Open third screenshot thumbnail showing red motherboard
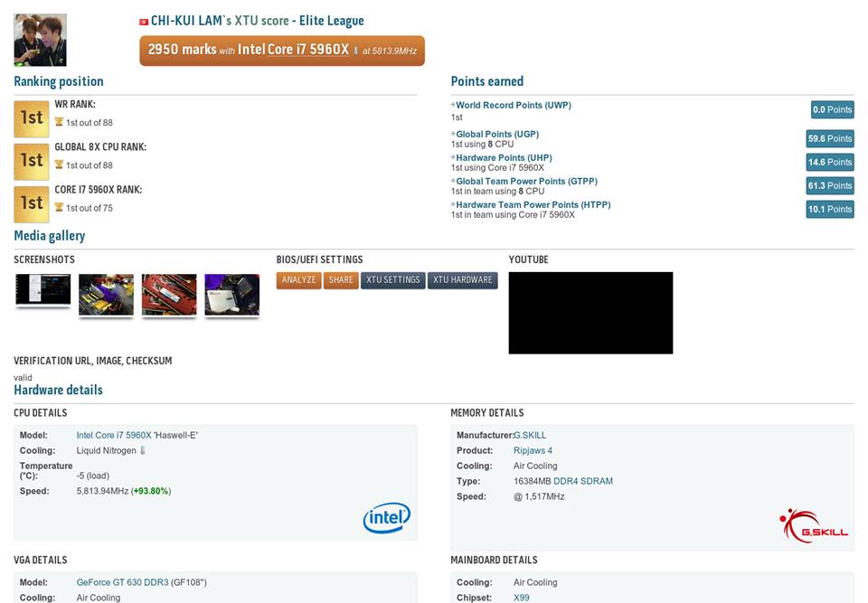868x603 pixels. 169,295
